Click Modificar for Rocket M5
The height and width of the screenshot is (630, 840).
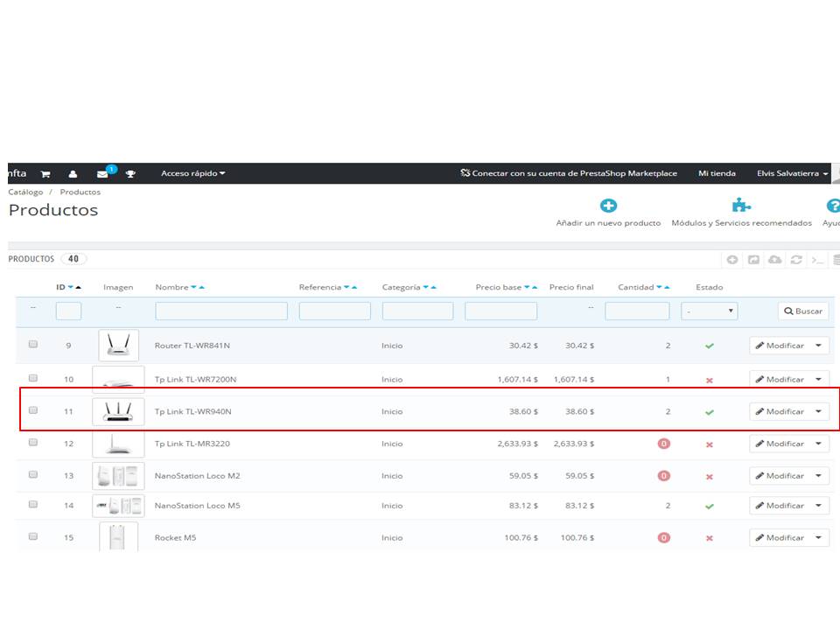(x=780, y=538)
